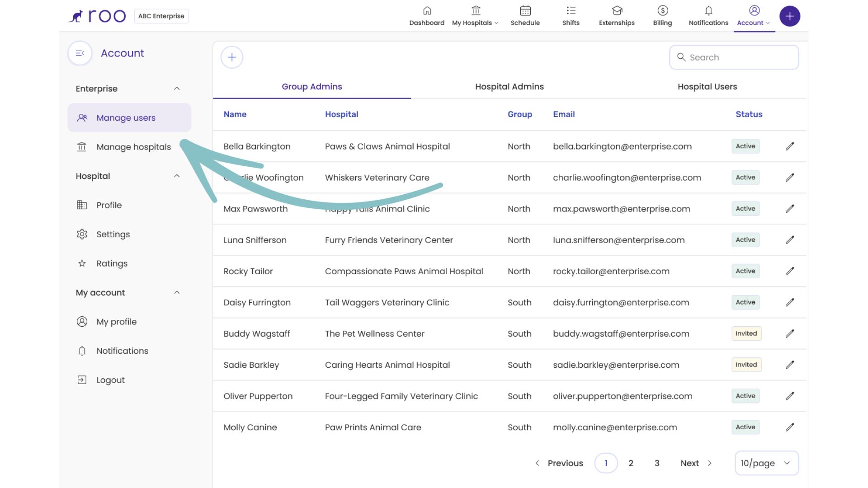
Task: Click rocky.tailor@enterprise.com email
Action: coord(611,272)
